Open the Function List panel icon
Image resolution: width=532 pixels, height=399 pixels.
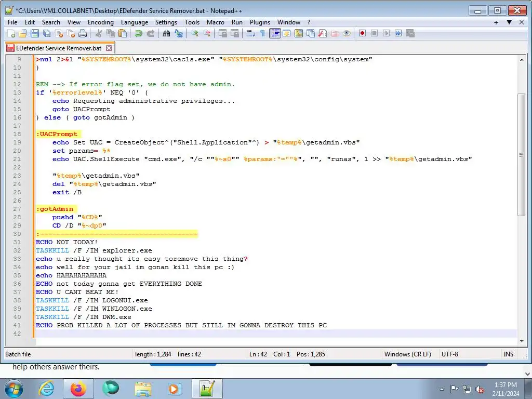click(x=323, y=33)
